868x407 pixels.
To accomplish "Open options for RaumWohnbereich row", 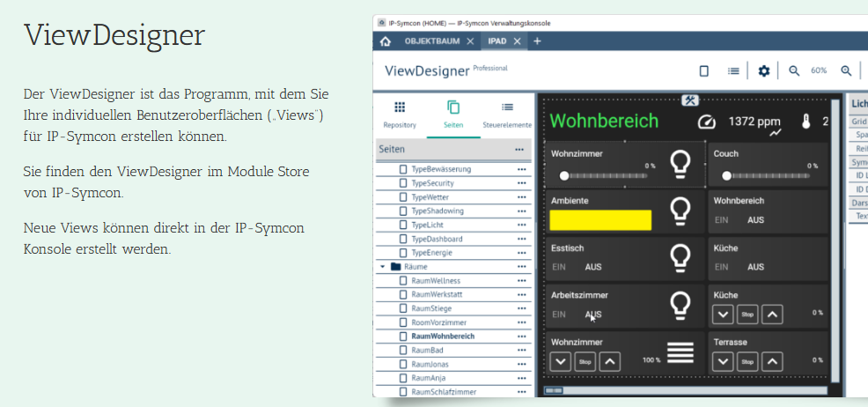I will [521, 337].
